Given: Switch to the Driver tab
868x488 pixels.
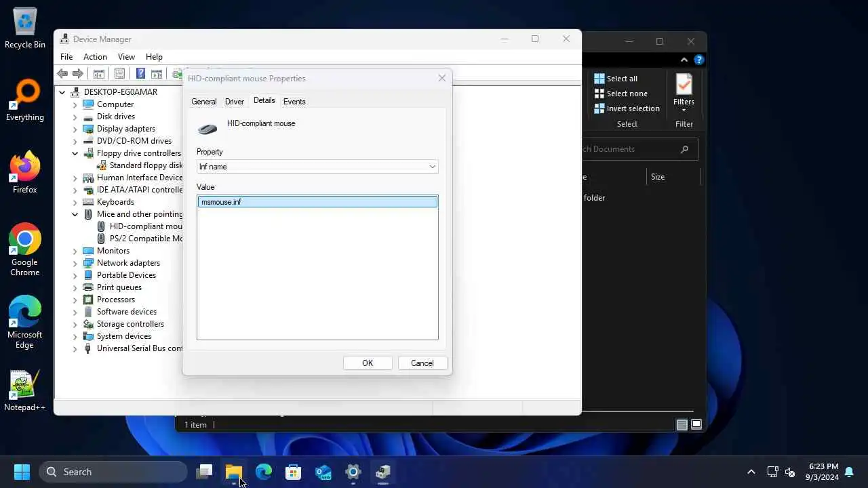Looking at the screenshot, I should pyautogui.click(x=235, y=102).
